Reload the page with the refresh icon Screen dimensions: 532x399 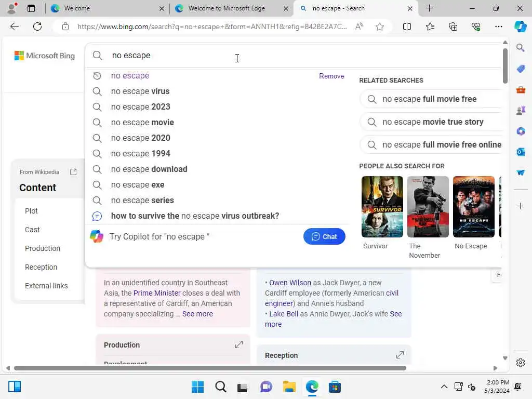pos(37,26)
